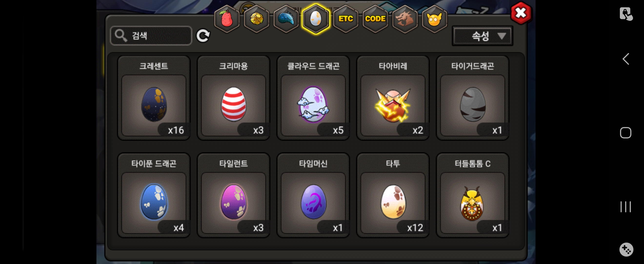Choose the striped 크리마용 egg
This screenshot has width=644, height=264.
click(x=233, y=98)
